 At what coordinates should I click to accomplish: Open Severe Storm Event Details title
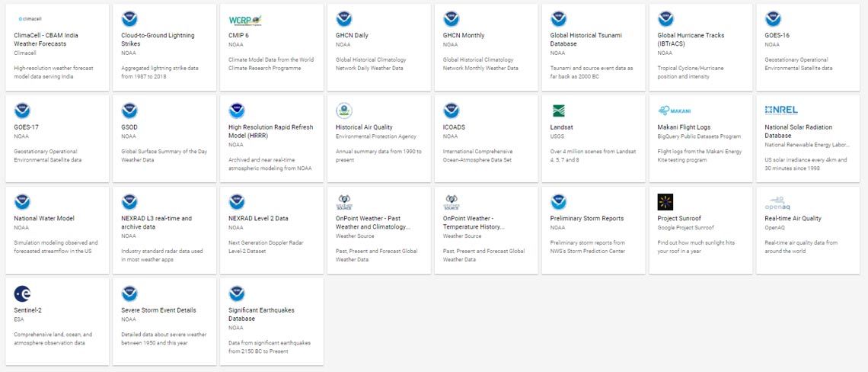(x=159, y=310)
